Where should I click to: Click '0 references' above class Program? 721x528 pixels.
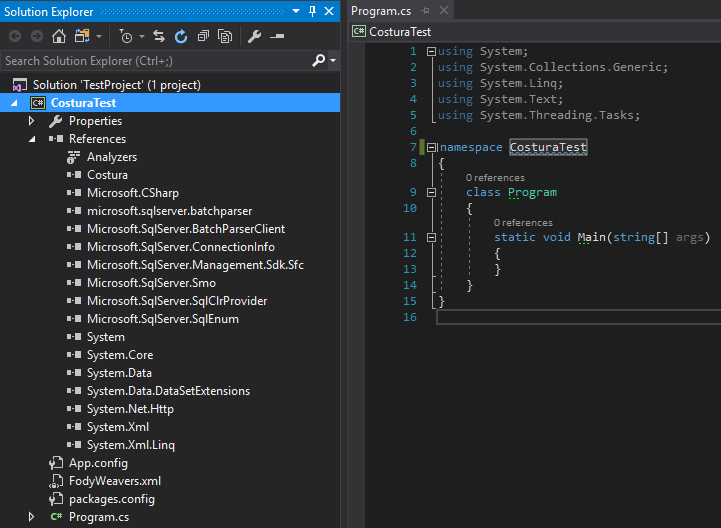point(495,178)
